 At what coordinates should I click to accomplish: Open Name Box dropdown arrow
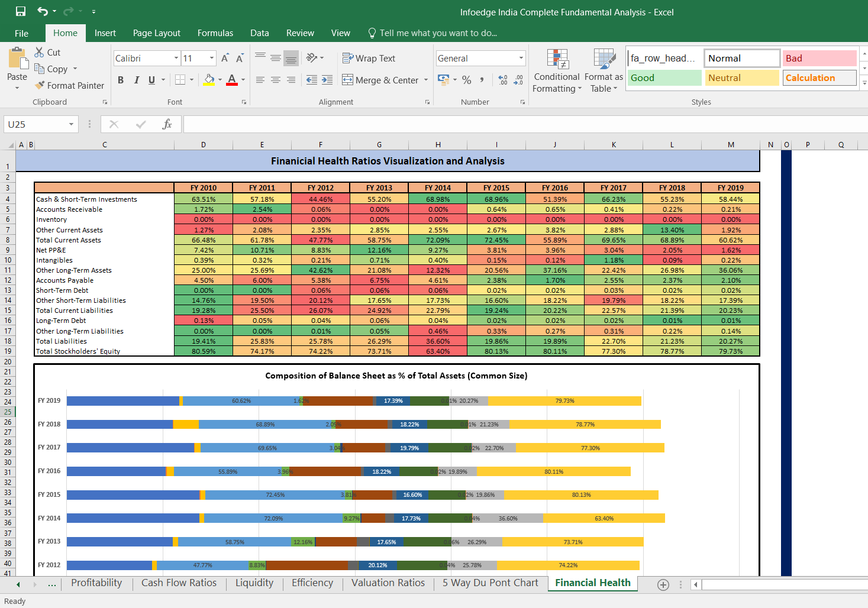pyautogui.click(x=72, y=124)
